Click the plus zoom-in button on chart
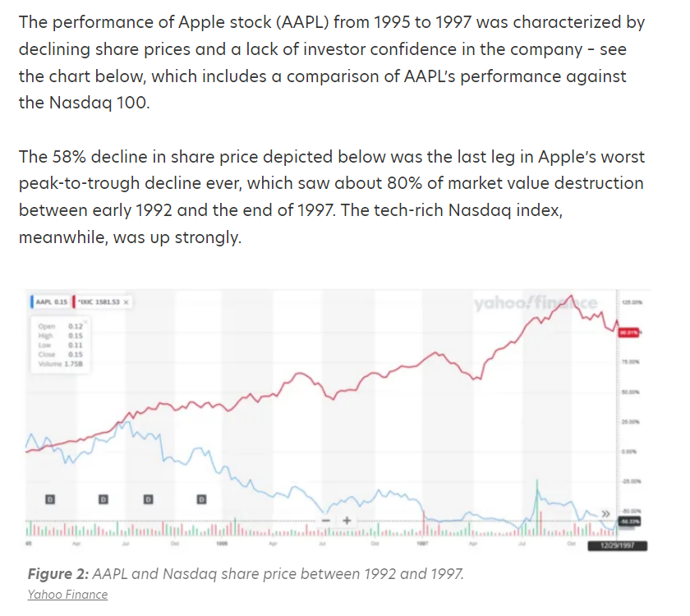This screenshot has width=690, height=616. point(347,521)
